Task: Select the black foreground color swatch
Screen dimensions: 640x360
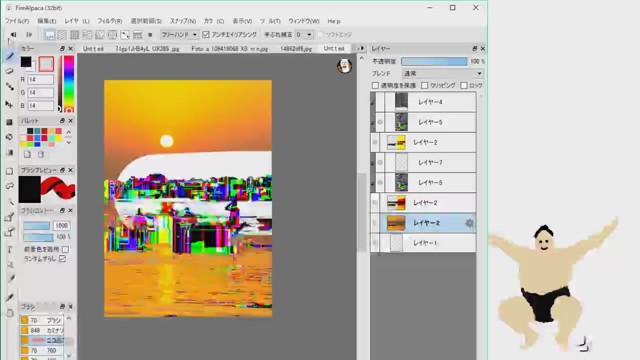Action: 26,62
